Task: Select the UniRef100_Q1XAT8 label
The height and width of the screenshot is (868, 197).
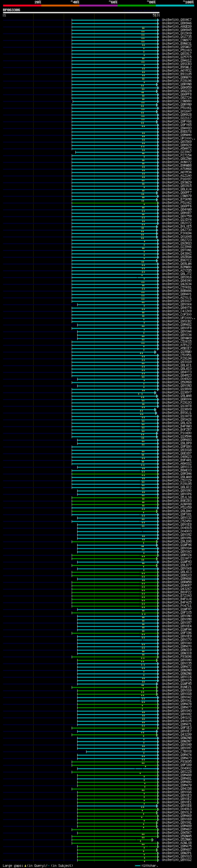Action: (x=176, y=406)
